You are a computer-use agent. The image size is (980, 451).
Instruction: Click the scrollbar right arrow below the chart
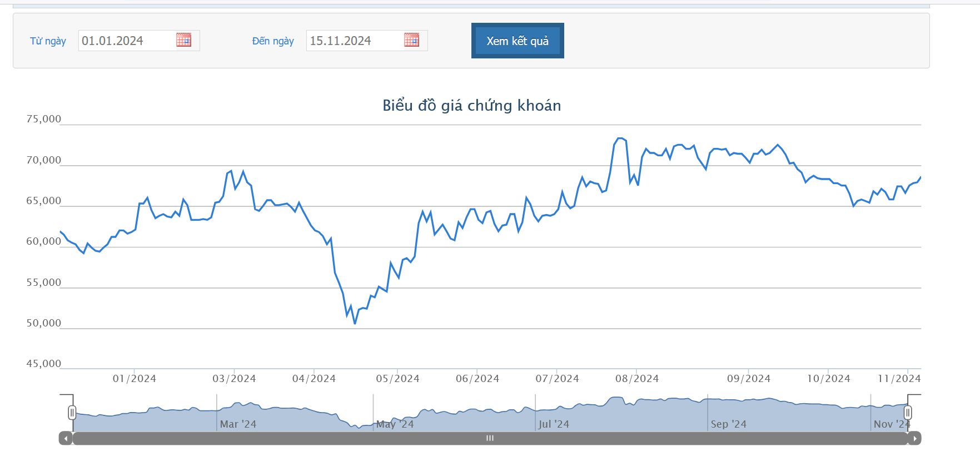(x=914, y=438)
